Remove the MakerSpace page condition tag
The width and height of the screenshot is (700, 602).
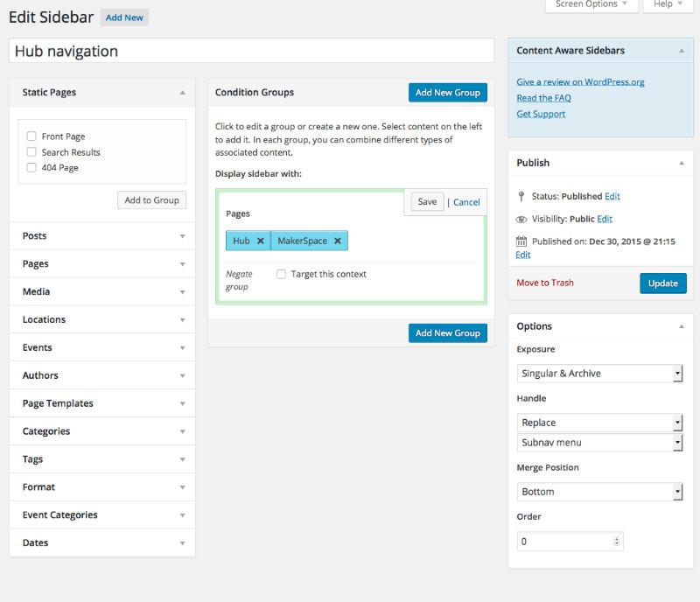[x=338, y=241]
